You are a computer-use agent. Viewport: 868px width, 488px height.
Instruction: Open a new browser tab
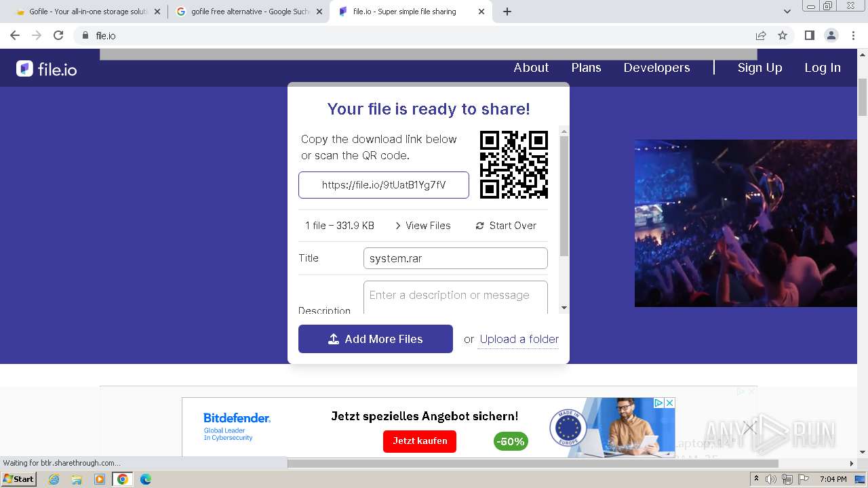click(507, 12)
